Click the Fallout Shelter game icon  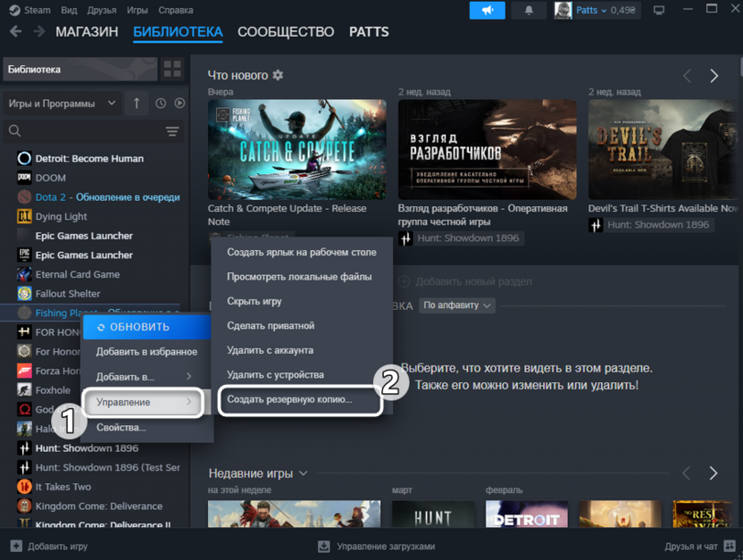pos(24,294)
